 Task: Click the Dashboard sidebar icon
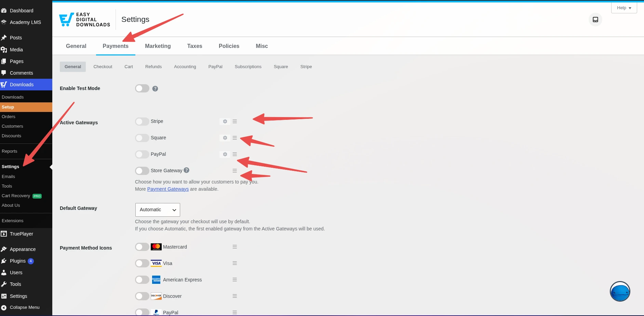point(4,11)
